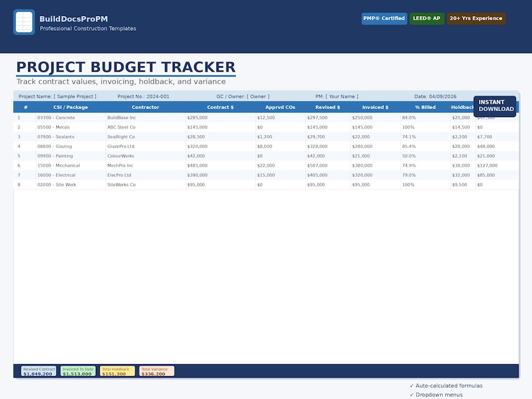Click the Invoiced To Date $1,513,000 summary box

tap(78, 371)
